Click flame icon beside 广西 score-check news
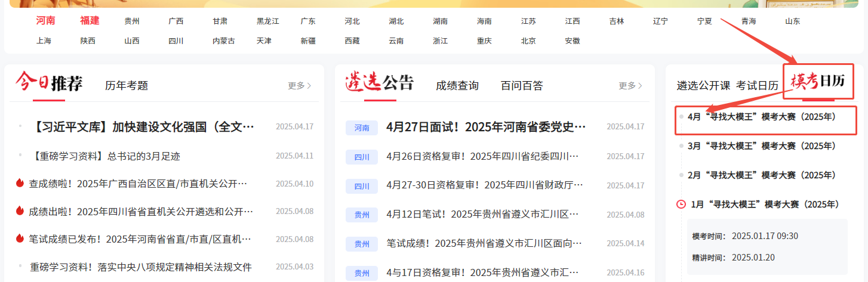The width and height of the screenshot is (868, 282). coord(20,183)
